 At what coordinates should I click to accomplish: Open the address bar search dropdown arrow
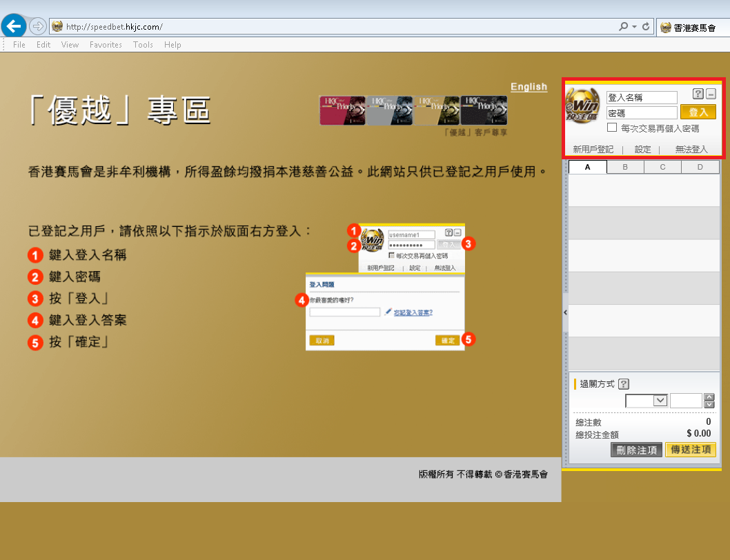[x=635, y=27]
